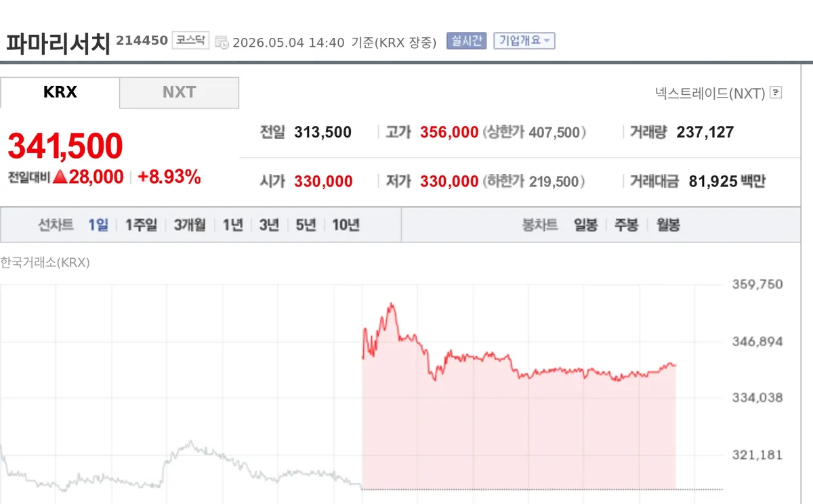Select the 1주일 chart period
Image resolution: width=813 pixels, height=504 pixels.
pyautogui.click(x=141, y=225)
